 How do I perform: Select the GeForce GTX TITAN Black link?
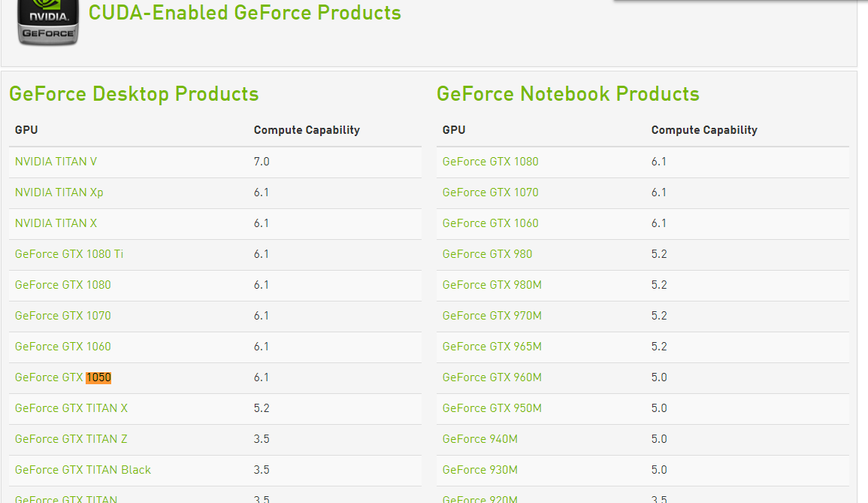tap(83, 470)
